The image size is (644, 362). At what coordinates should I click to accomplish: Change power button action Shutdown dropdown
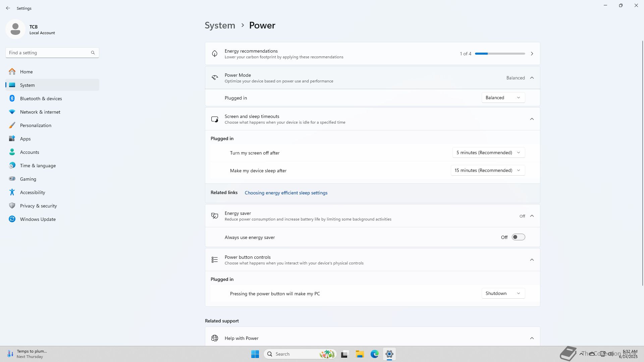[503, 293]
